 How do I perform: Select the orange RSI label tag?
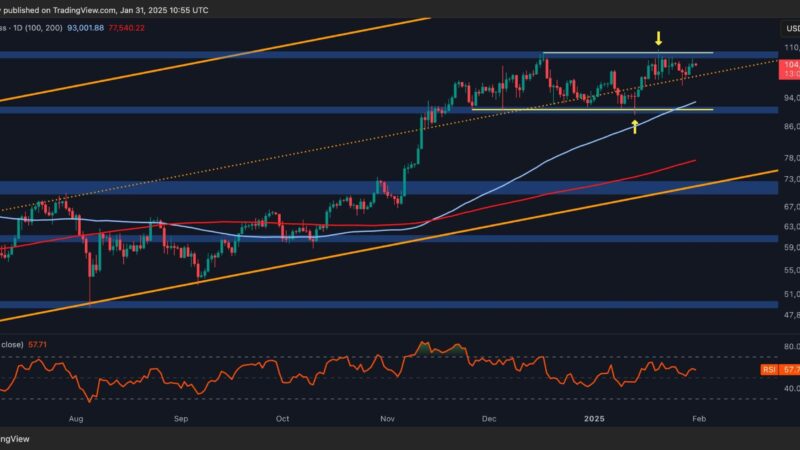[x=769, y=369]
